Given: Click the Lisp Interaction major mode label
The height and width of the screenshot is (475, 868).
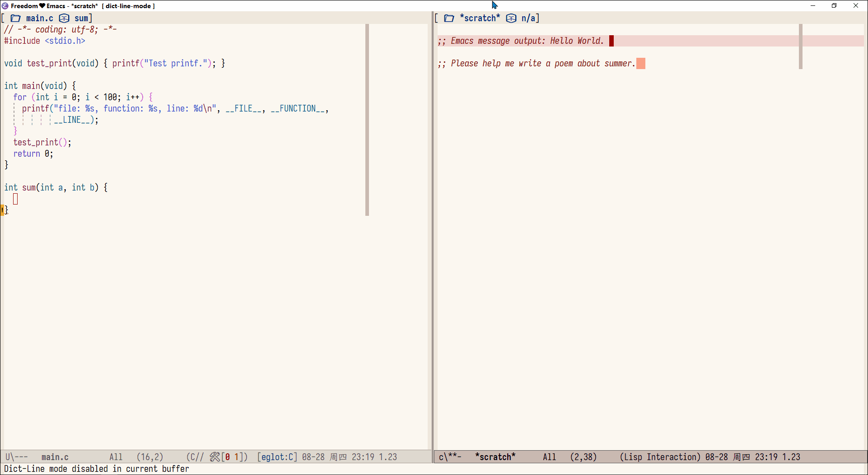Looking at the screenshot, I should point(660,457).
